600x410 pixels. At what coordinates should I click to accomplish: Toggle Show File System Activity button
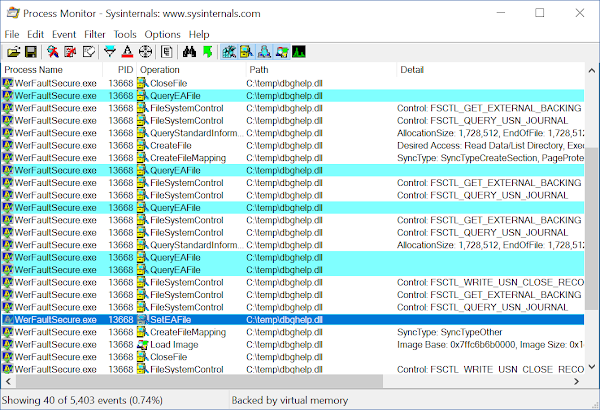click(245, 51)
